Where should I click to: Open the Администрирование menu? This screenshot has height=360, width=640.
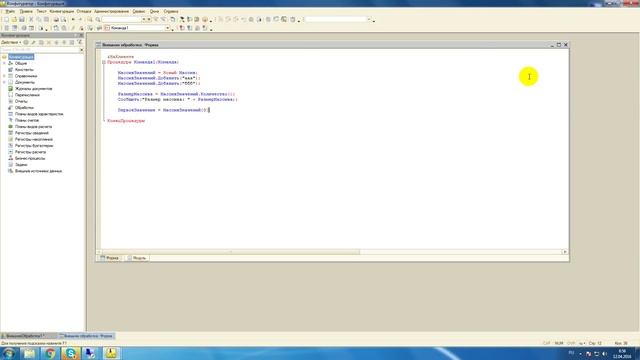pyautogui.click(x=111, y=11)
